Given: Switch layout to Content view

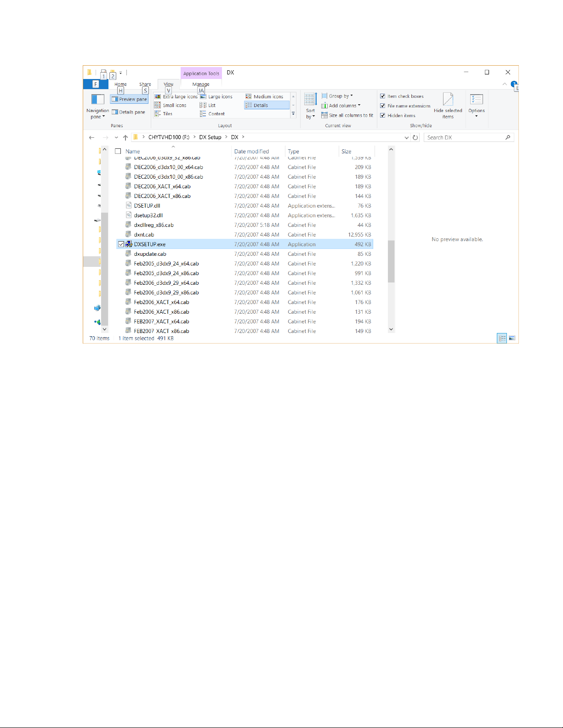Looking at the screenshot, I should point(212,113).
